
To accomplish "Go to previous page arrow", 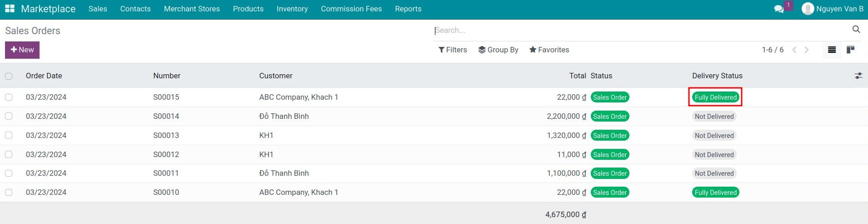I will [794, 50].
